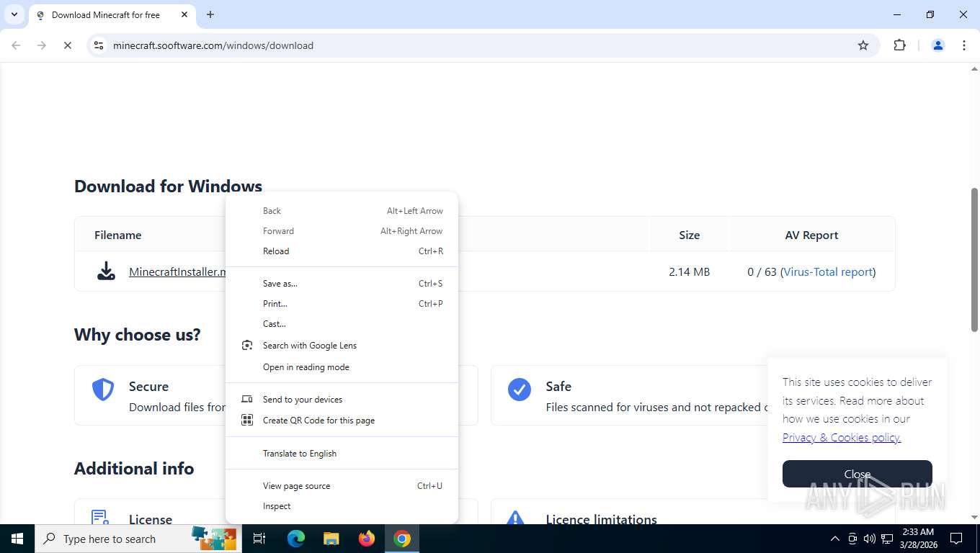Open the Chrome three-dot menu
This screenshot has width=980, height=553.
[964, 45]
